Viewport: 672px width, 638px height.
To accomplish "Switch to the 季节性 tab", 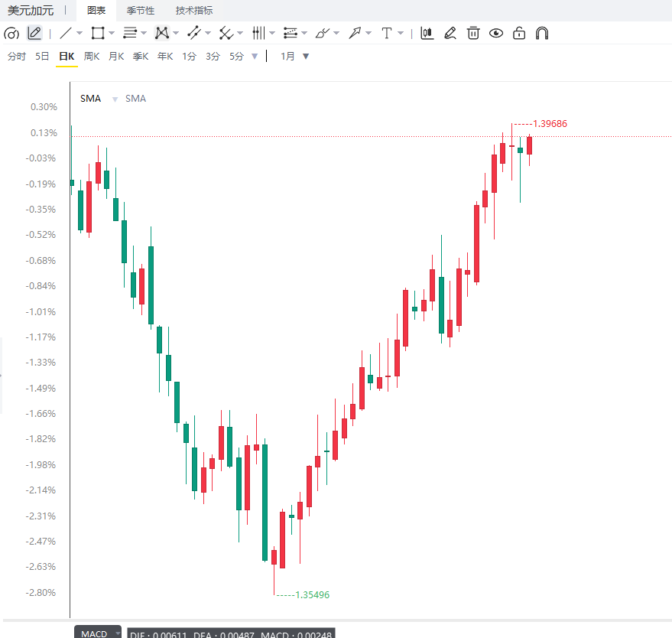I will tap(140, 11).
